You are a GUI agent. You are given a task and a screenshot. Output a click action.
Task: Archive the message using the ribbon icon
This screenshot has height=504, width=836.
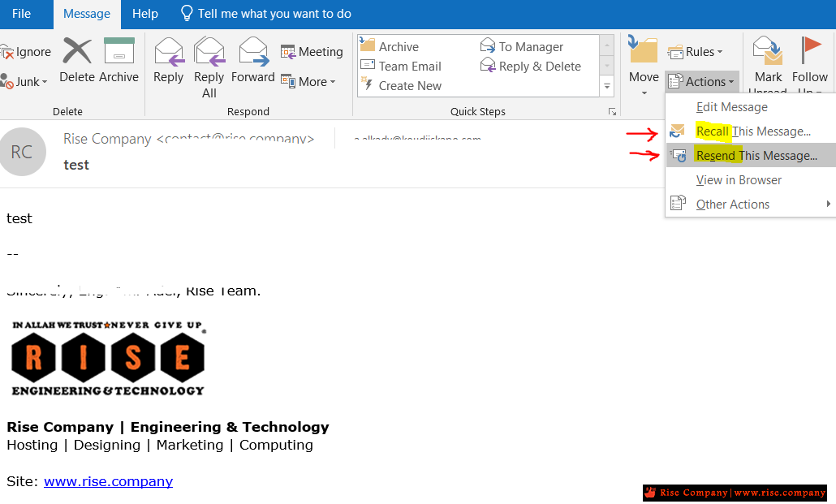pos(119,52)
